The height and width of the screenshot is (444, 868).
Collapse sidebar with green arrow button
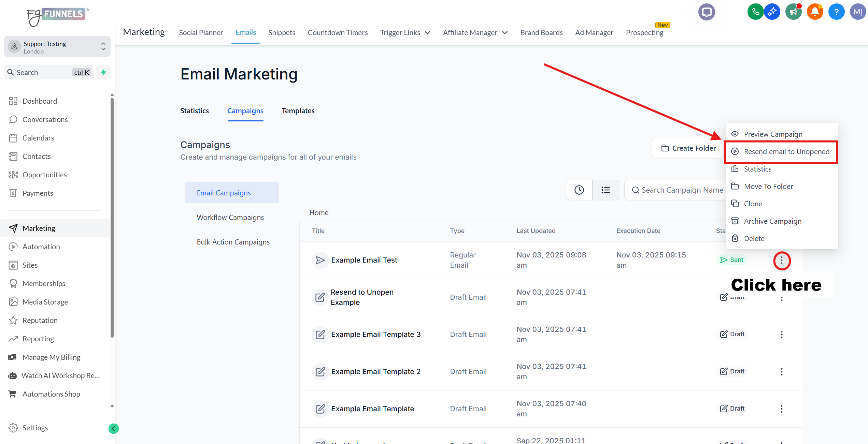click(x=114, y=428)
